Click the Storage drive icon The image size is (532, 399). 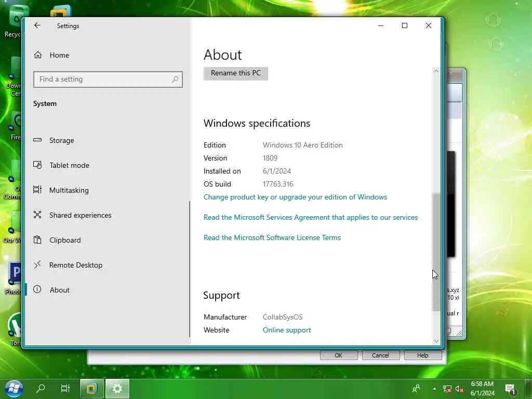pyautogui.click(x=37, y=140)
